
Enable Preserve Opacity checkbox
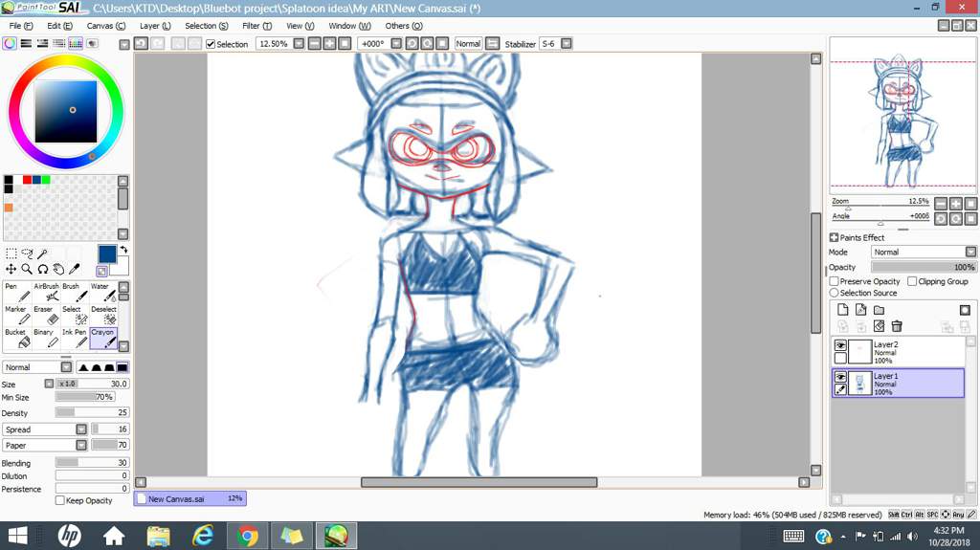click(834, 281)
